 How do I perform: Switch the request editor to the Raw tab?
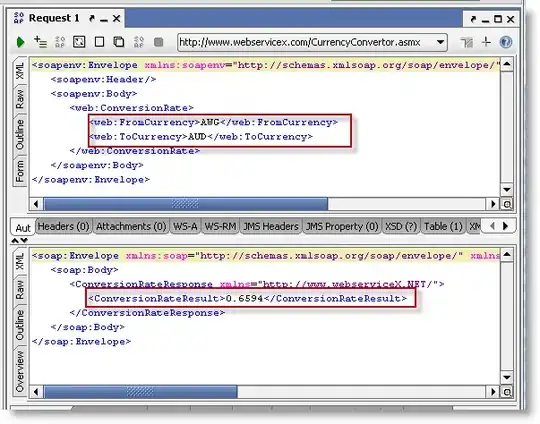[x=20, y=99]
